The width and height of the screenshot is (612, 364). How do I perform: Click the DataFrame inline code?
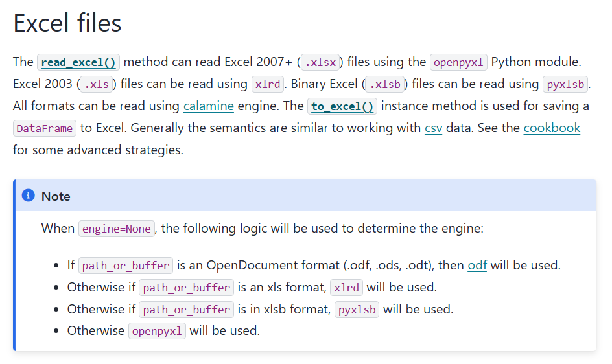click(45, 128)
